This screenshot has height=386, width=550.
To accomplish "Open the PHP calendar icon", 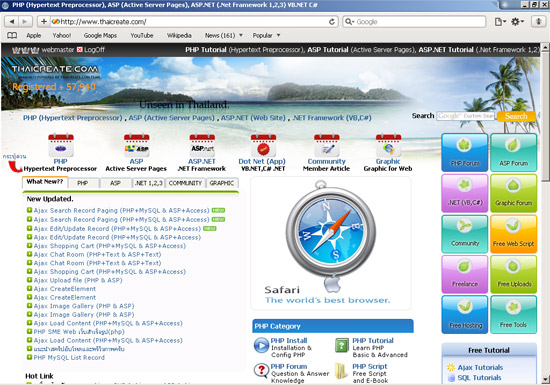I will point(61,145).
